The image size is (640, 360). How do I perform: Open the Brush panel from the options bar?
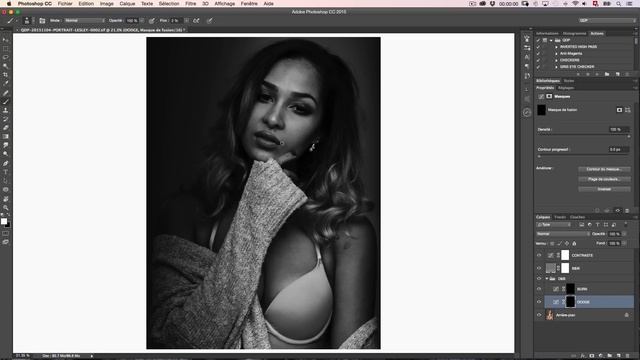point(42,20)
